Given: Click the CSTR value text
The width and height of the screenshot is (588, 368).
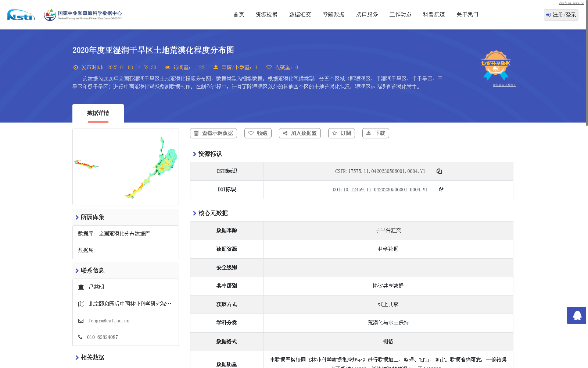Looking at the screenshot, I should [380, 171].
